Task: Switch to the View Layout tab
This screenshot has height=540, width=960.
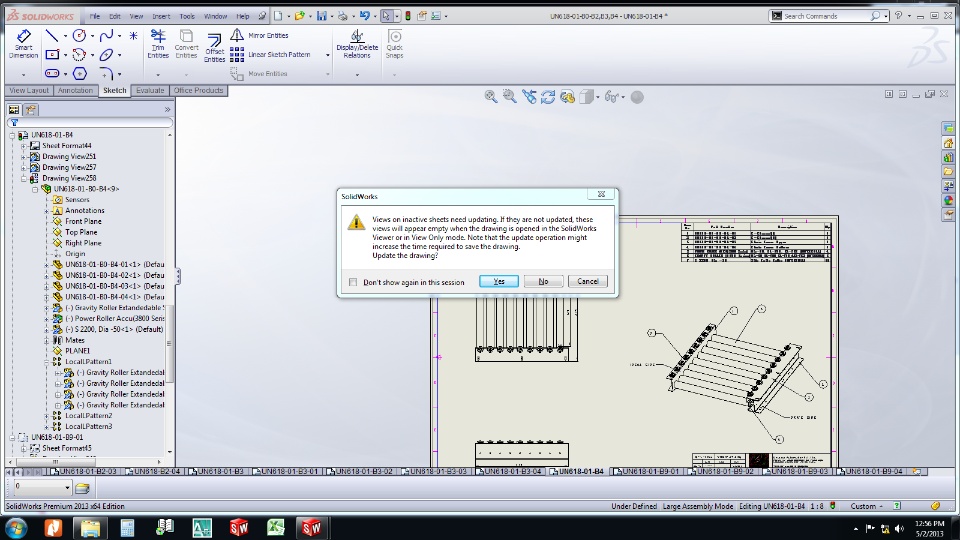Action: [x=29, y=91]
